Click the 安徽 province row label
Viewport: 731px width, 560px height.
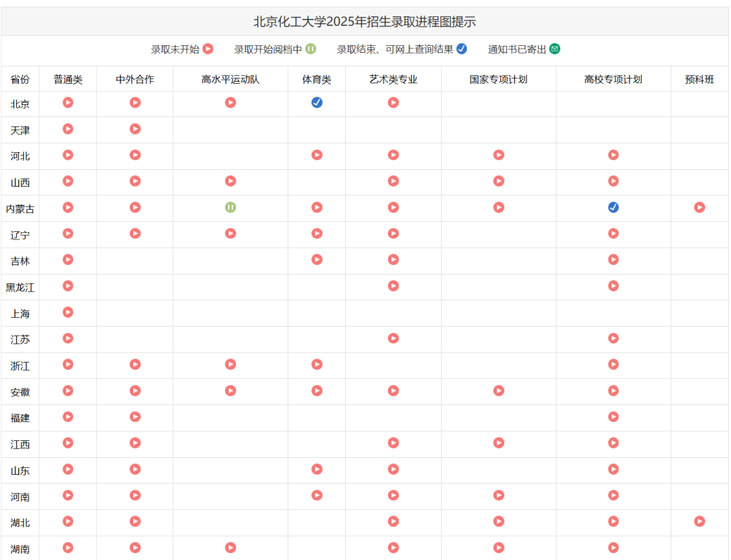point(20,392)
